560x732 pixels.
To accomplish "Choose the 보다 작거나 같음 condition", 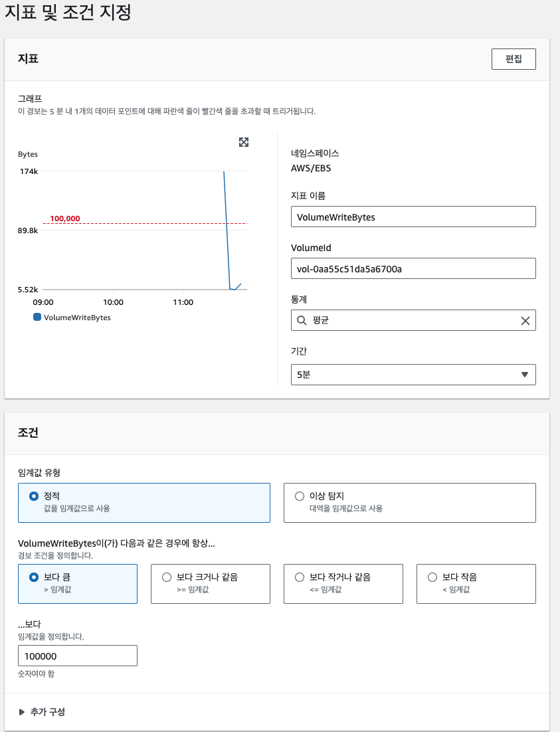I will coord(343,584).
